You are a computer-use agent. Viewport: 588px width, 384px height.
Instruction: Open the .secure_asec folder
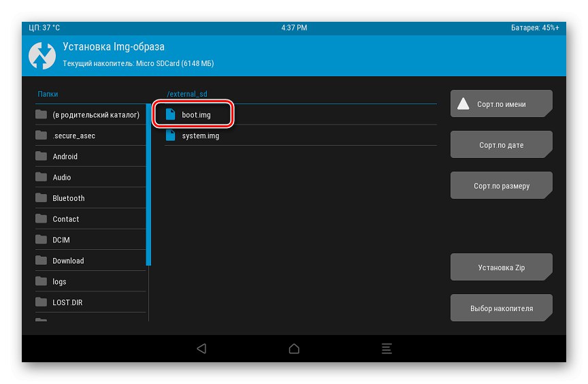point(91,135)
